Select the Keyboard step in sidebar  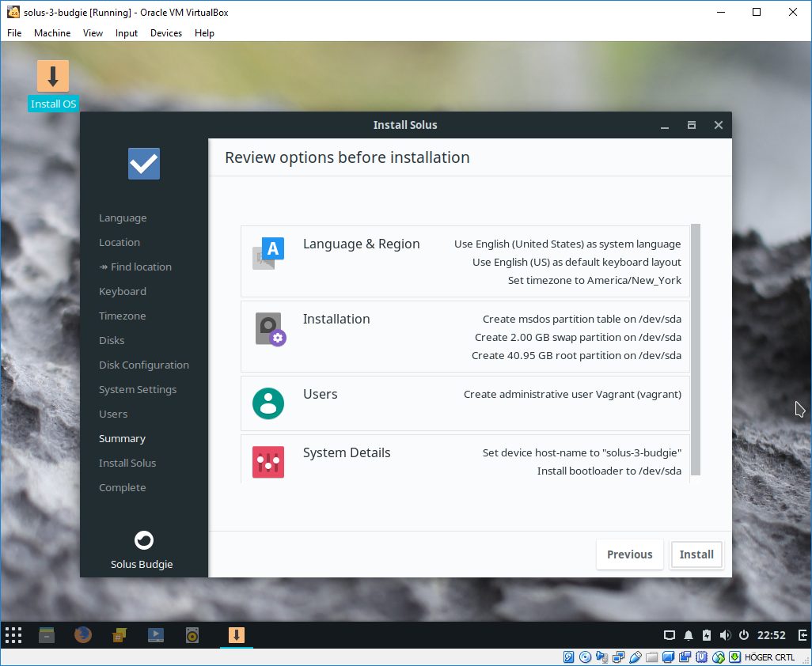point(123,291)
